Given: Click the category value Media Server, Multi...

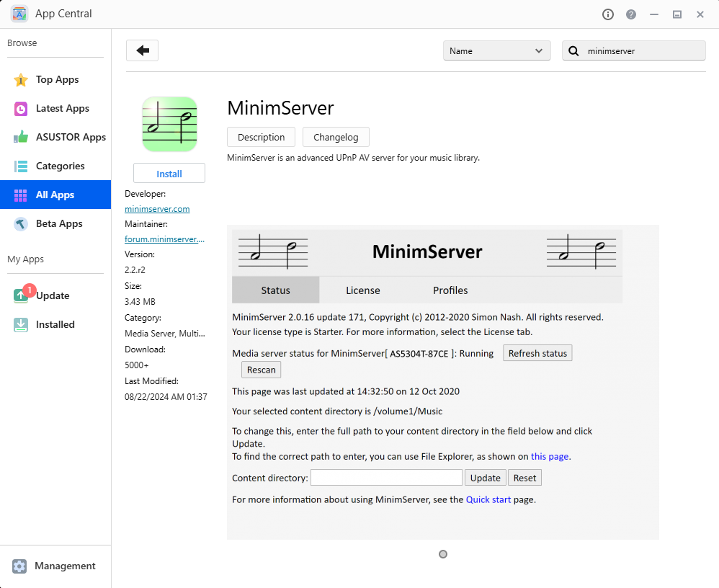Looking at the screenshot, I should [164, 334].
